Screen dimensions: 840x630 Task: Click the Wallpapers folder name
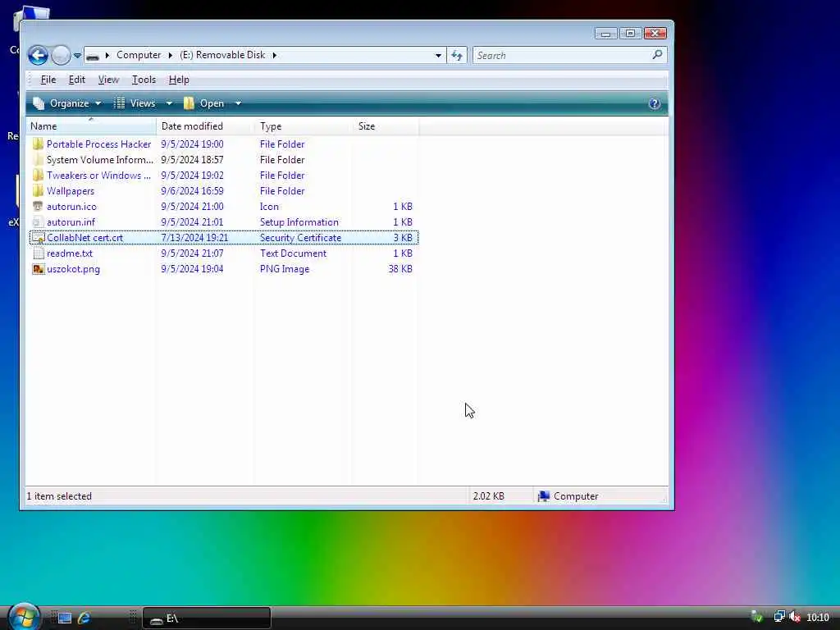point(71,190)
